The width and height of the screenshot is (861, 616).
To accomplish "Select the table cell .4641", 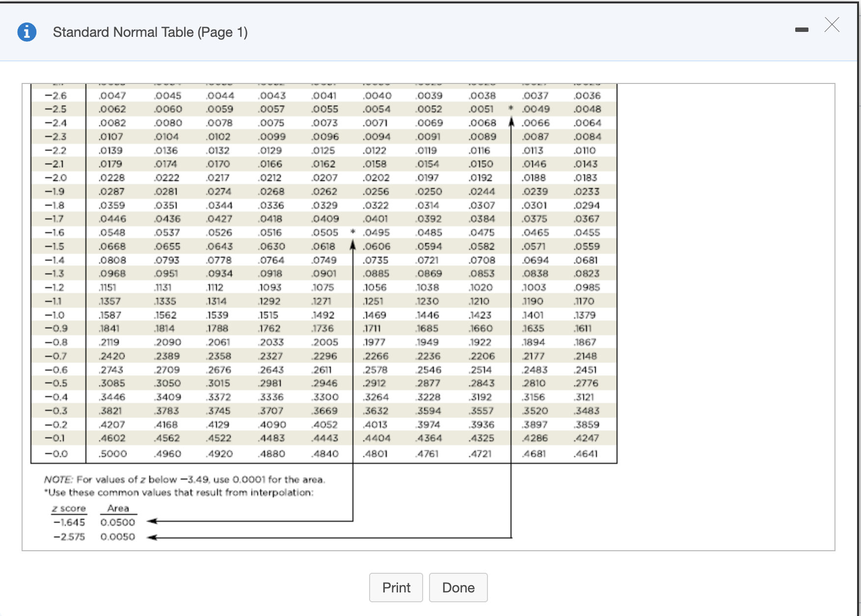I will point(586,454).
